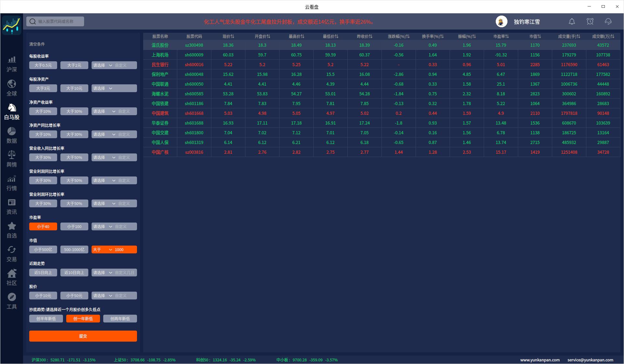The width and height of the screenshot is (624, 364).
Task: Sort the table by 现价 column
Action: pyautogui.click(x=228, y=36)
